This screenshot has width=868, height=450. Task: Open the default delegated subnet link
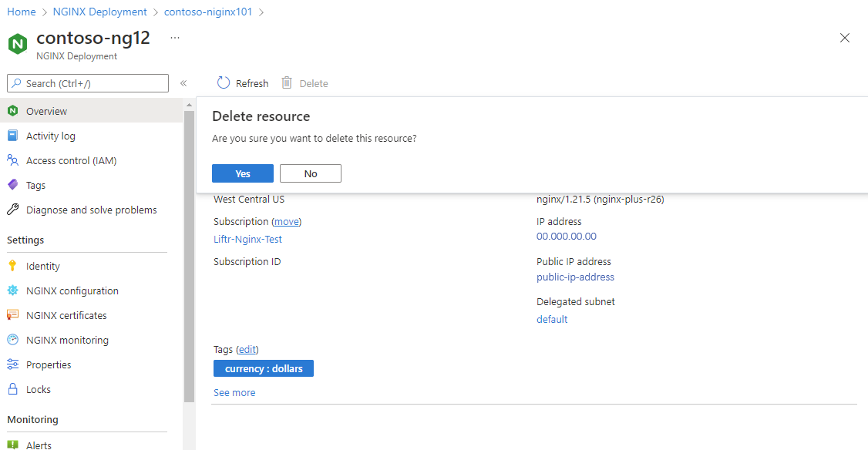[x=552, y=319]
